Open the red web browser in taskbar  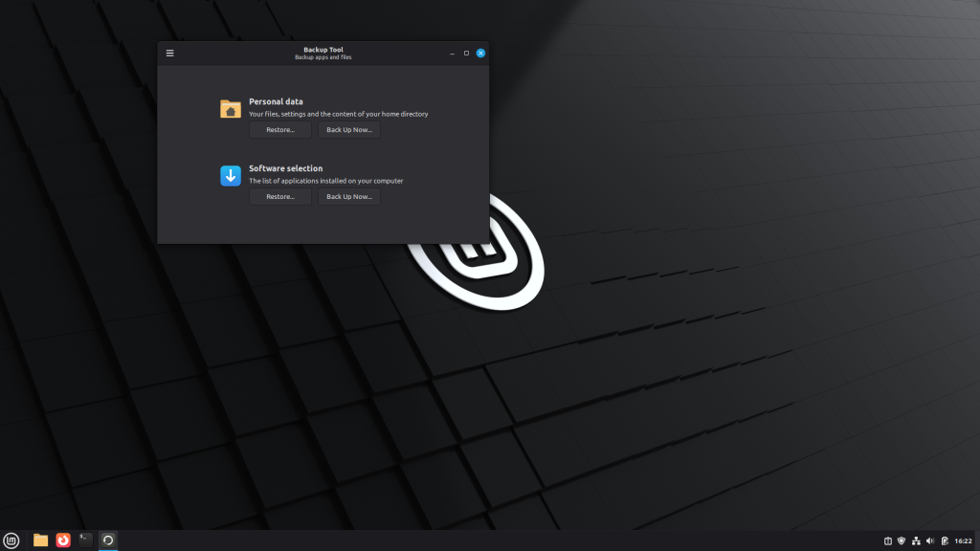click(x=63, y=540)
